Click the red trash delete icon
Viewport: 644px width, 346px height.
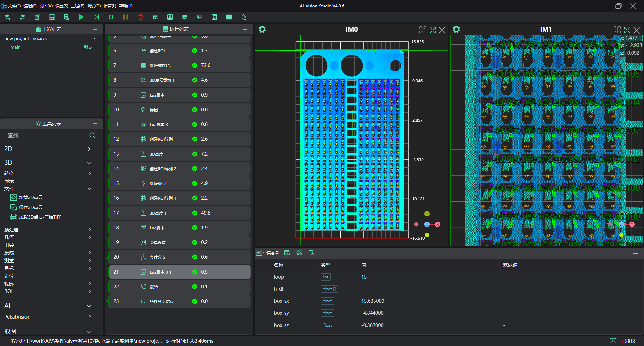click(141, 17)
